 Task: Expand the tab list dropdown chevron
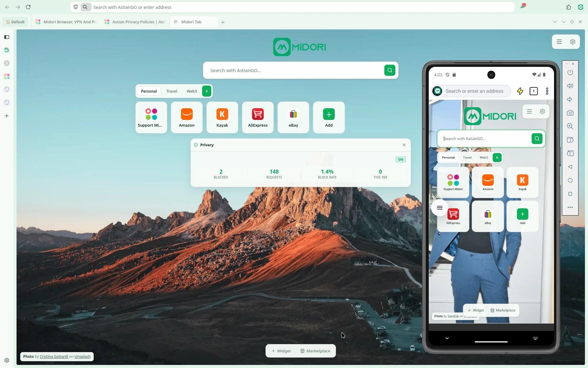click(555, 22)
